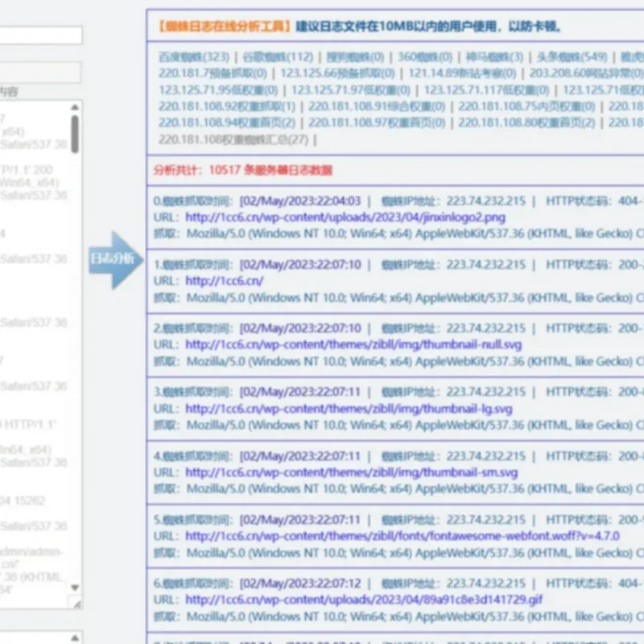Click the textarea resize grip corner
644x644 pixels.
[x=76, y=603]
